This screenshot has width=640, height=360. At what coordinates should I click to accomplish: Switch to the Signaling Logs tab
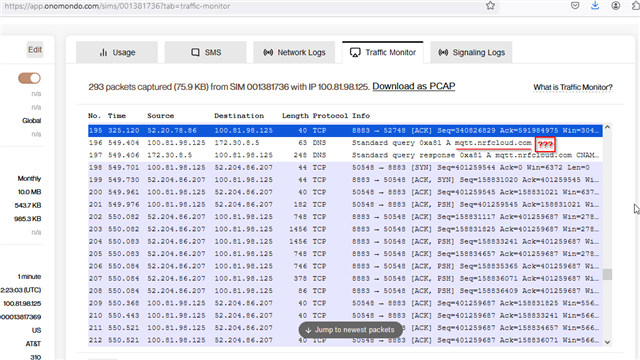[x=471, y=52]
